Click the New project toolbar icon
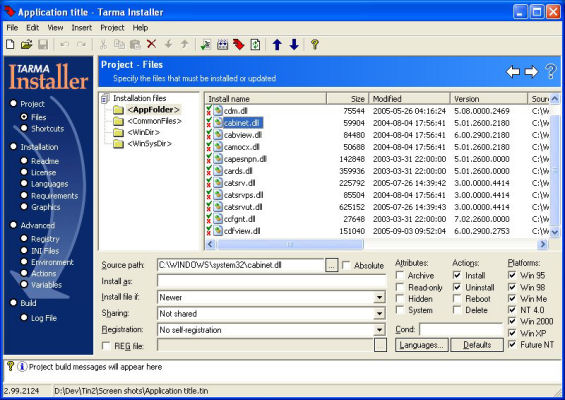565x400 pixels. coord(10,44)
